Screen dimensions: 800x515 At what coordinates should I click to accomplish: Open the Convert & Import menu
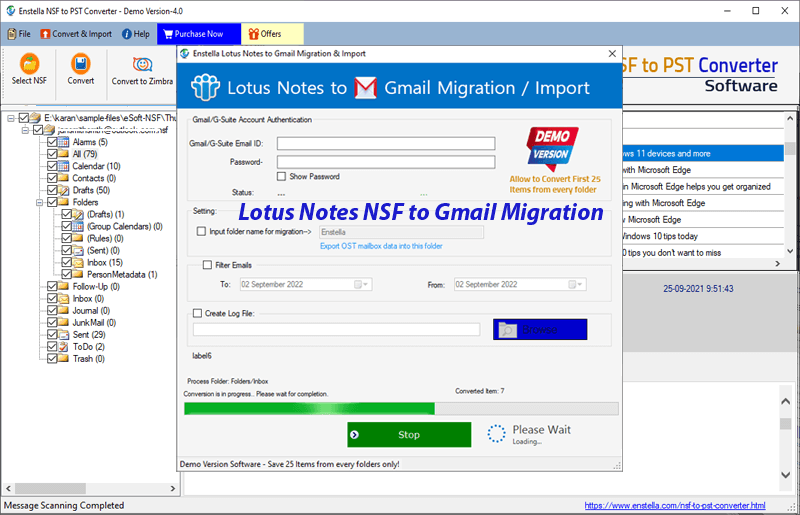coord(76,34)
